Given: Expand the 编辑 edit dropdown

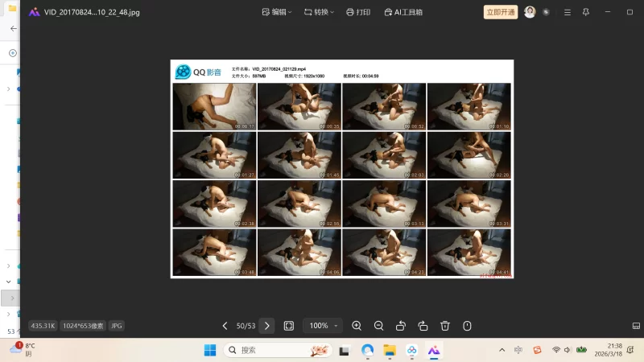Looking at the screenshot, I should (x=278, y=12).
